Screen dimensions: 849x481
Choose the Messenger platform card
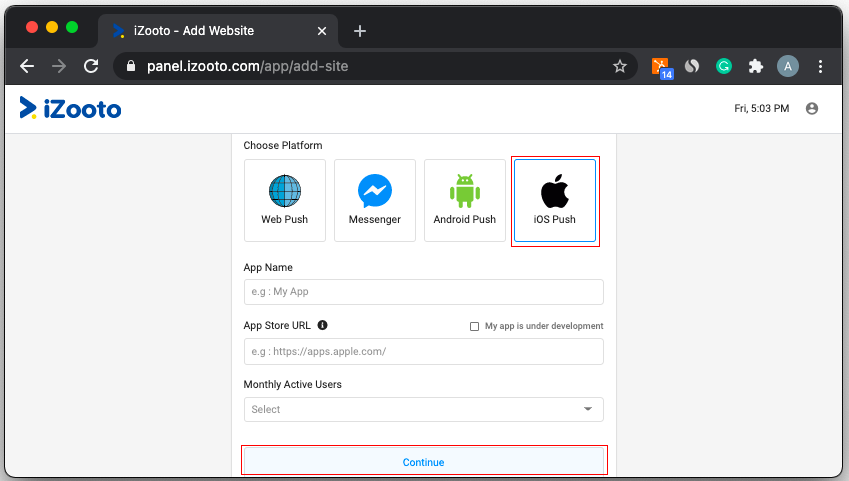coord(375,200)
